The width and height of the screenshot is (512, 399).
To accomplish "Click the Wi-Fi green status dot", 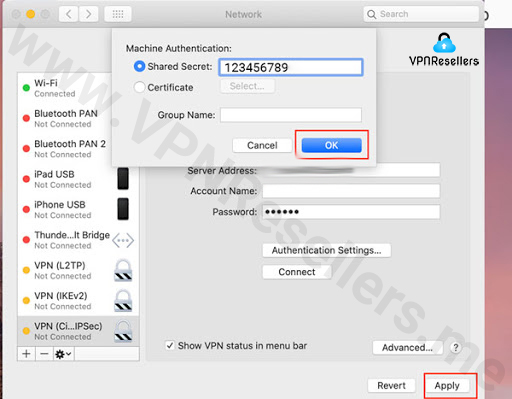I will 26,88.
